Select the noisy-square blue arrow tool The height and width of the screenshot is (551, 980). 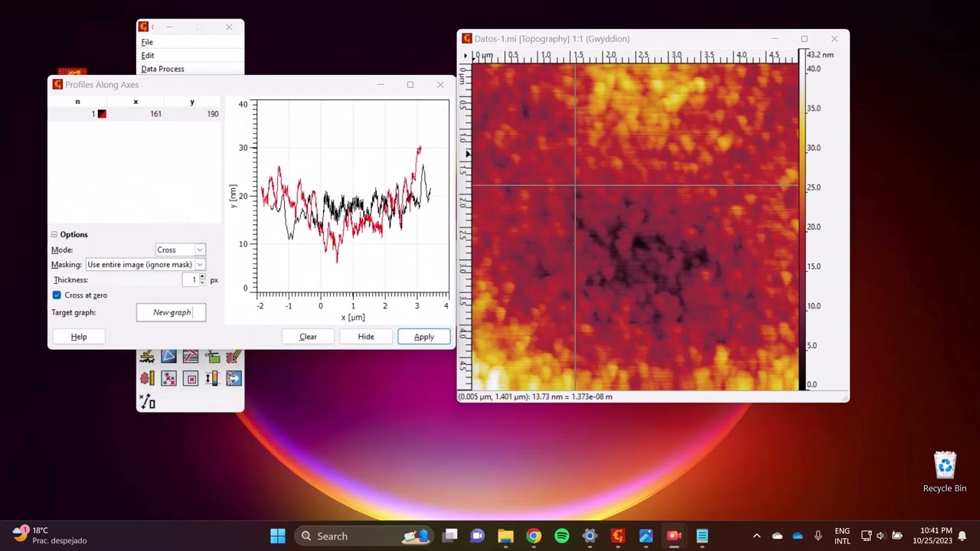pyautogui.click(x=234, y=378)
